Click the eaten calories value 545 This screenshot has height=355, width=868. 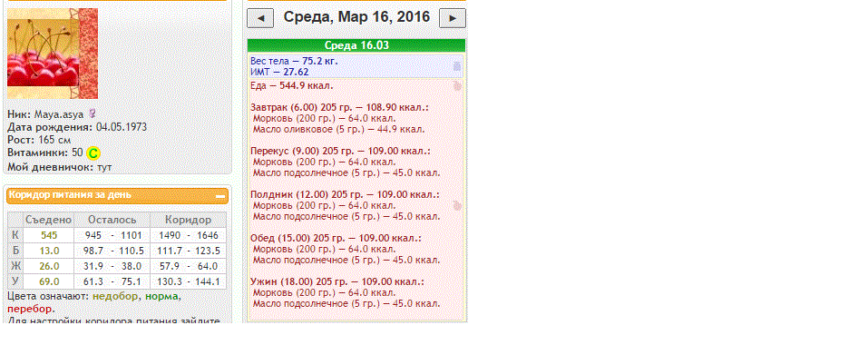49,235
